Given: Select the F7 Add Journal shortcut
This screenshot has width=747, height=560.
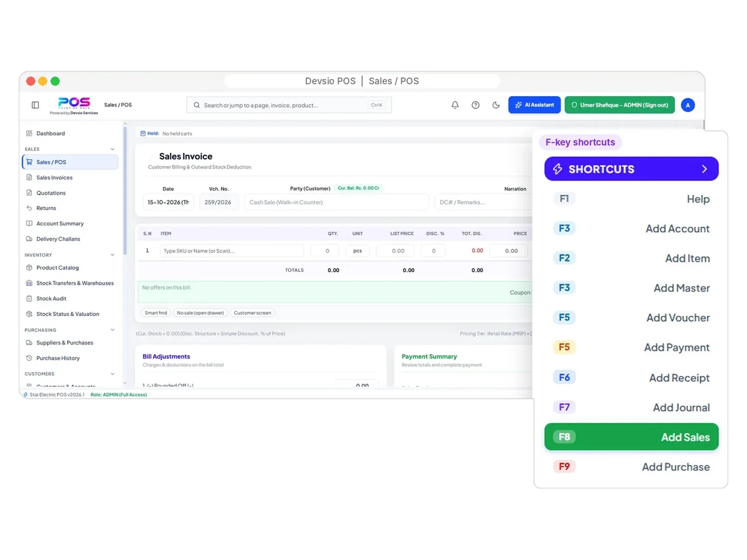Looking at the screenshot, I should [x=631, y=407].
